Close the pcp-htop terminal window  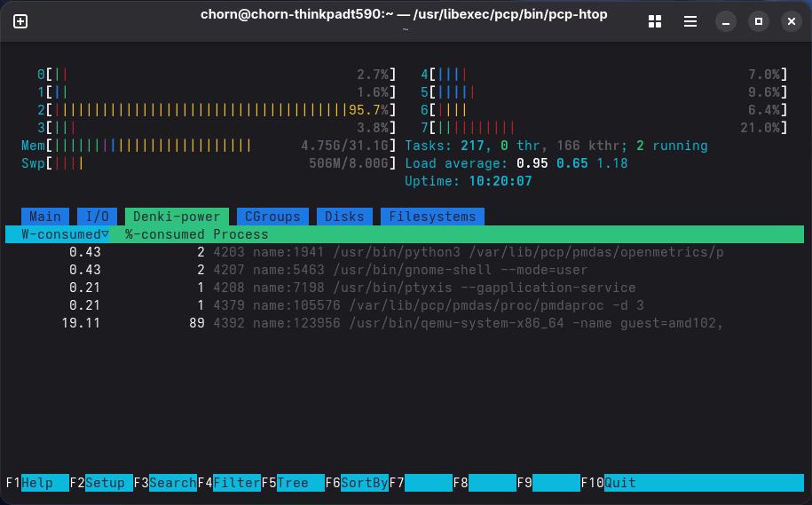791,21
